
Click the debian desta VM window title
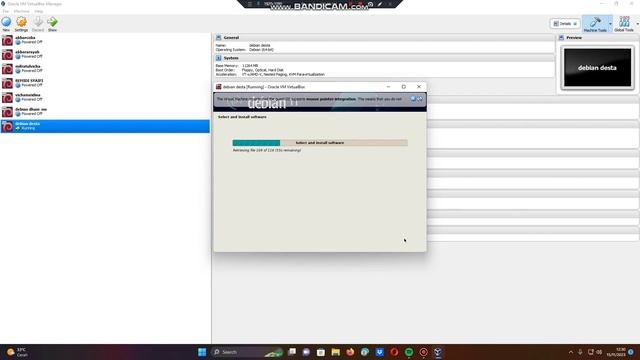(264, 87)
